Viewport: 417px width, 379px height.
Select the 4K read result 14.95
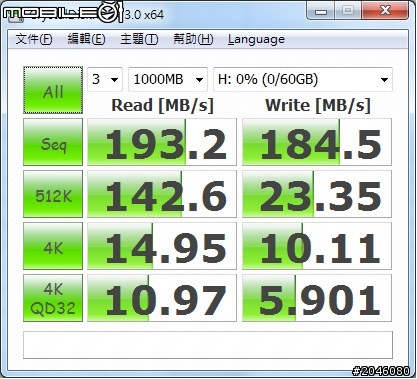(x=162, y=246)
